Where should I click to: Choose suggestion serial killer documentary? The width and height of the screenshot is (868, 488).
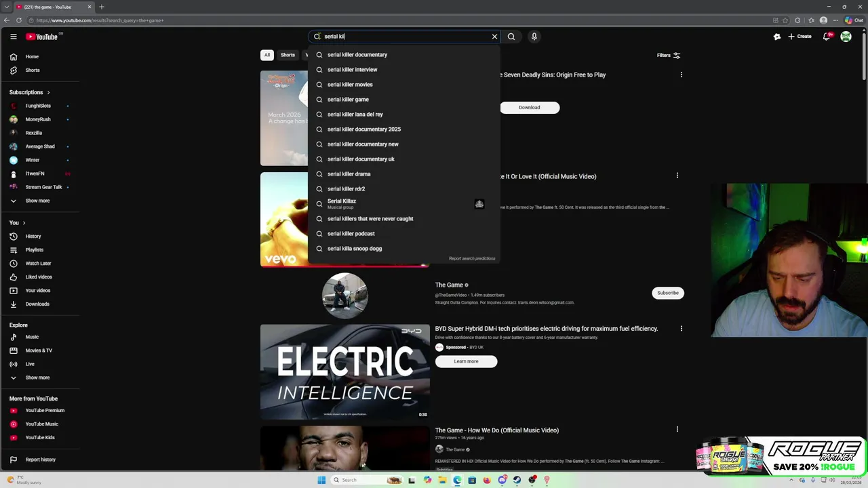[404, 55]
